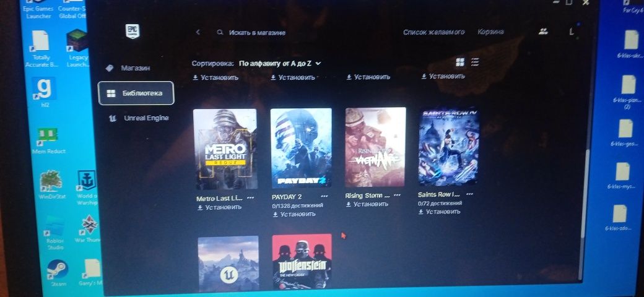Screen dimensions: 644x297
Task: Open Metro Last Light Redux cover
Action: 225,149
